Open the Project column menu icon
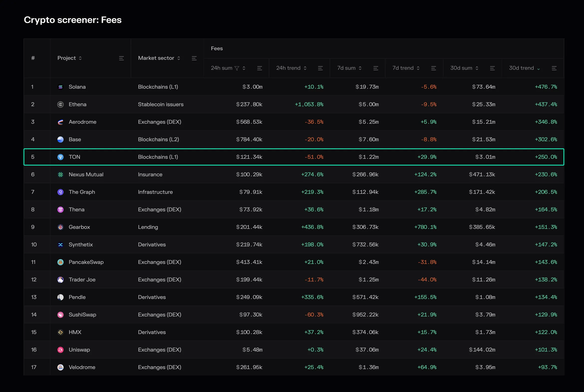 pos(121,58)
